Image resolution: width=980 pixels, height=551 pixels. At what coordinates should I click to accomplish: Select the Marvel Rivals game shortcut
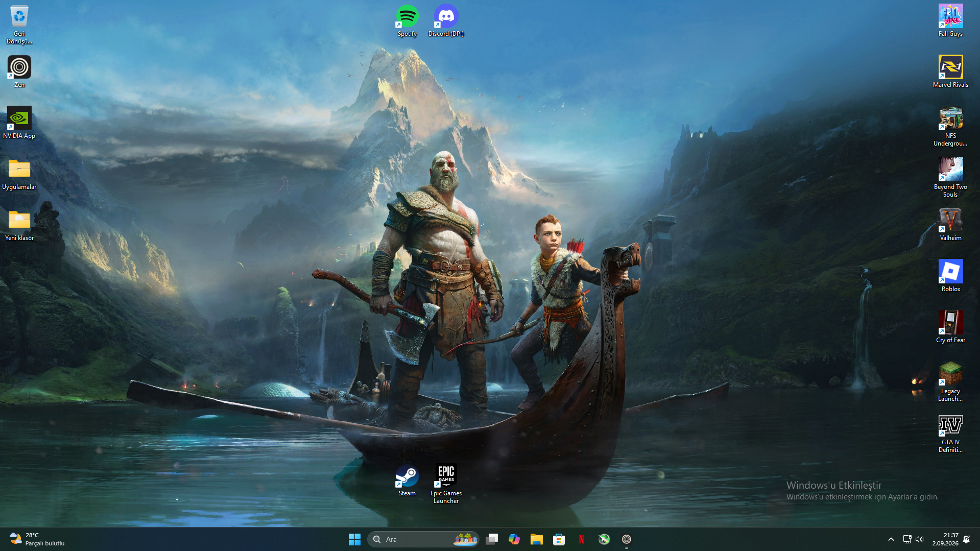pyautogui.click(x=951, y=71)
